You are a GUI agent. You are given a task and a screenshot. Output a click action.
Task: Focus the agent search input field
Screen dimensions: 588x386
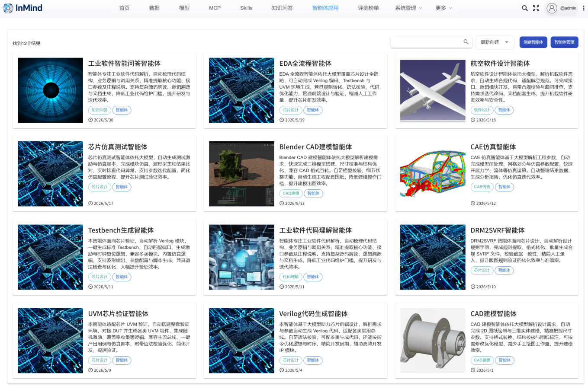pos(427,42)
